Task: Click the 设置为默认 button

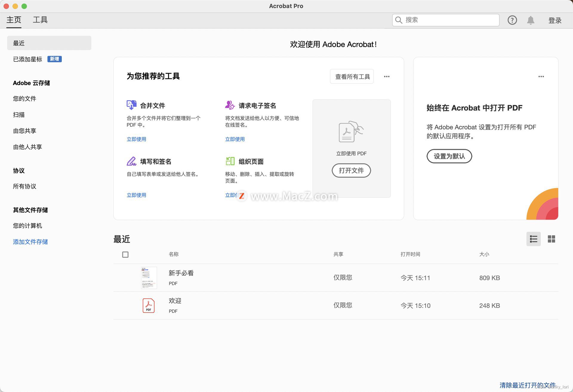Action: [x=449, y=156]
